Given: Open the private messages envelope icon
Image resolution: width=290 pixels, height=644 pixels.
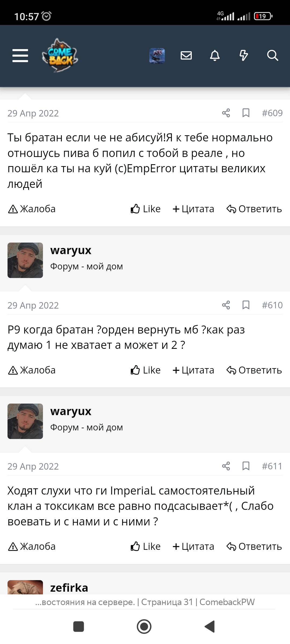Looking at the screenshot, I should coord(186,56).
